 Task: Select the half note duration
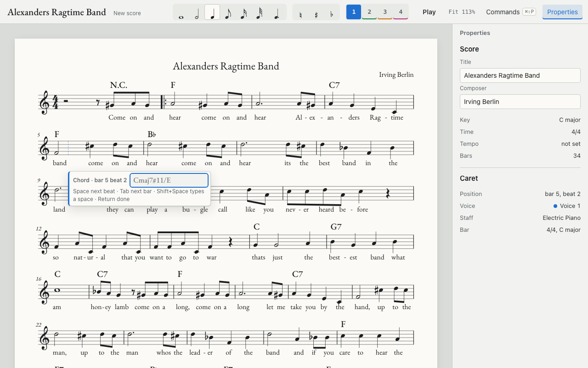click(x=197, y=12)
